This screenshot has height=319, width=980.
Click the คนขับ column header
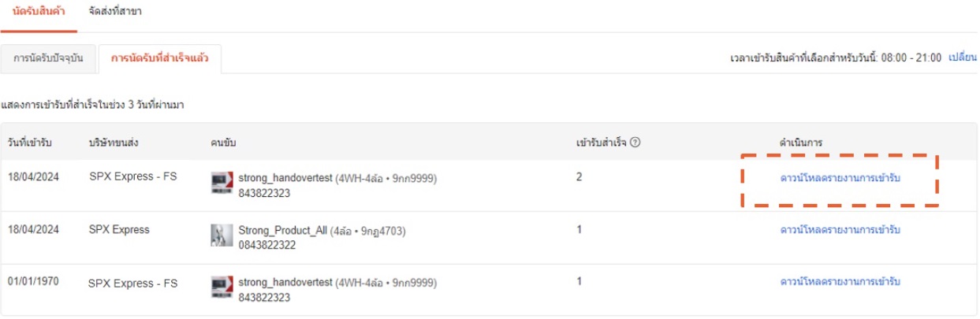coord(224,143)
